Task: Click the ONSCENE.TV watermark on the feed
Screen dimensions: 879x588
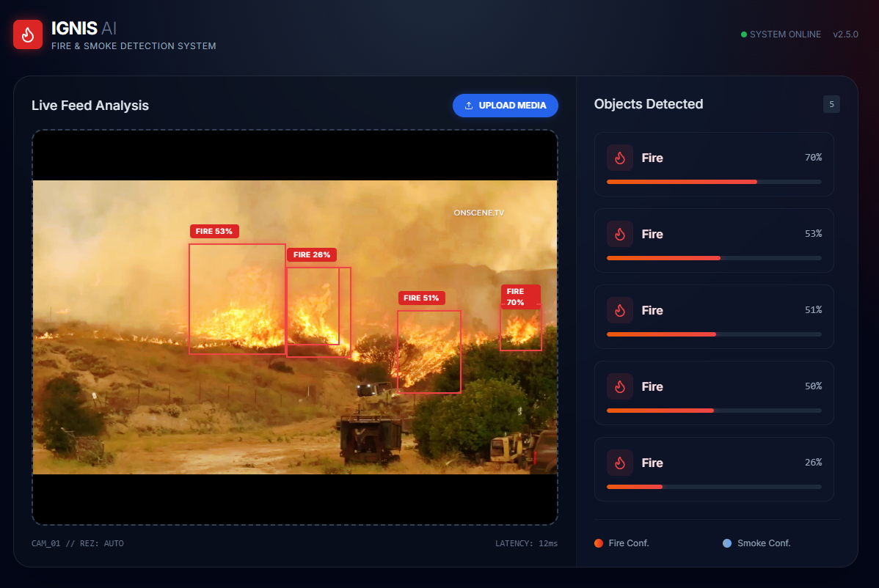Action: pyautogui.click(x=479, y=213)
